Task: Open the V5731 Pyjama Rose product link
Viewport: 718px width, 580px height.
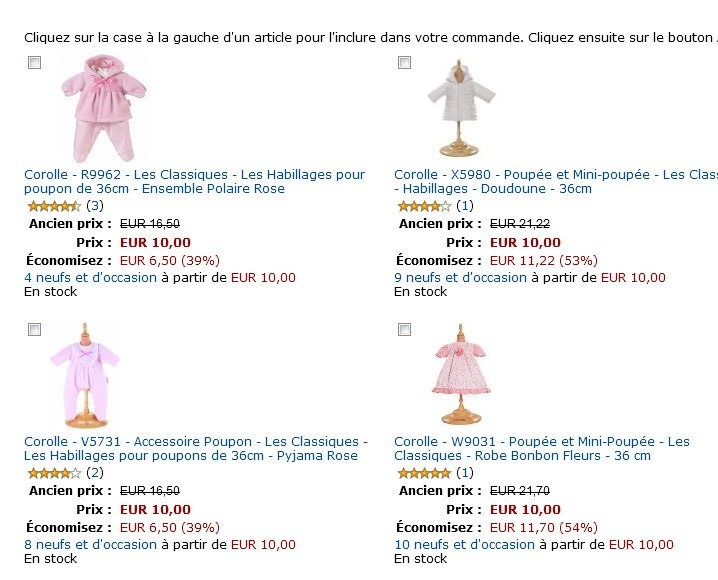Action: click(x=195, y=448)
